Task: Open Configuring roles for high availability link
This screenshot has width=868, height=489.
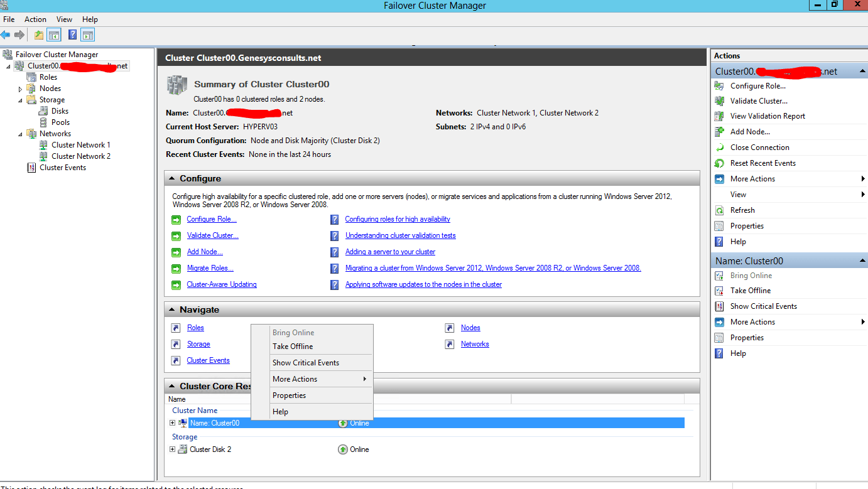Action: tap(398, 219)
